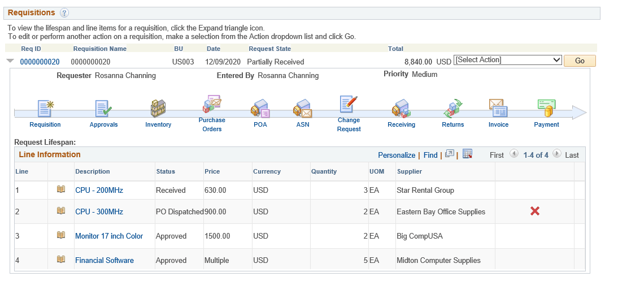The image size is (644, 285).
Task: Click the Purchase Orders icon
Action: tap(212, 105)
